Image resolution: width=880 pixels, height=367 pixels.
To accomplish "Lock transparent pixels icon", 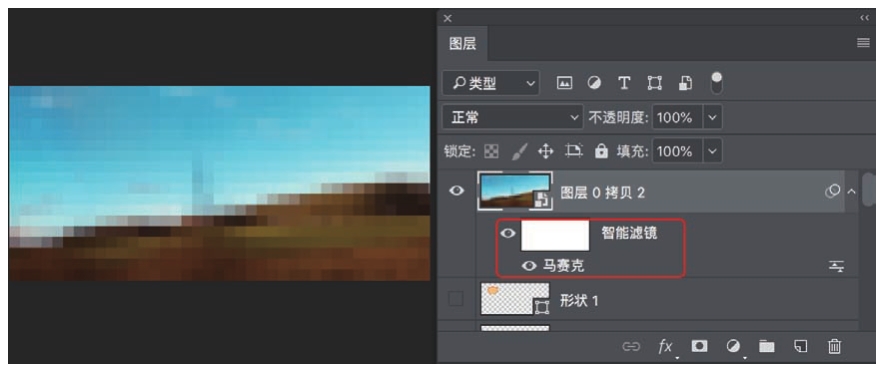I will click(492, 151).
